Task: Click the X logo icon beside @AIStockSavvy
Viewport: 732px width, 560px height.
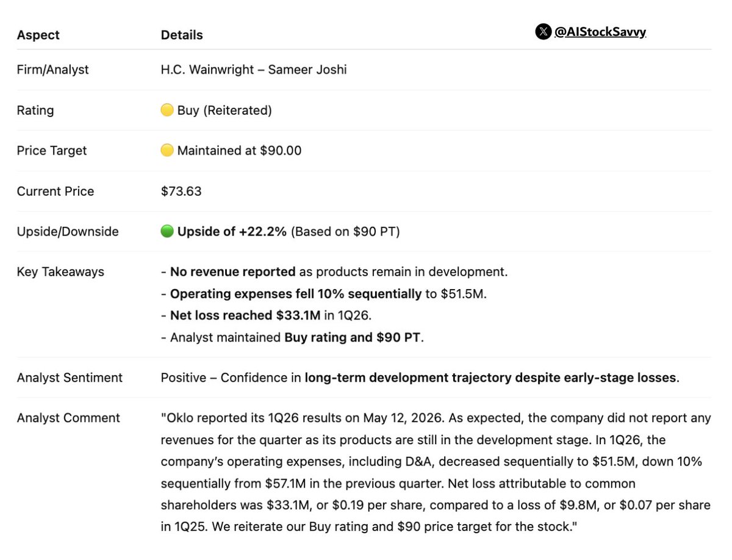Action: coord(543,32)
